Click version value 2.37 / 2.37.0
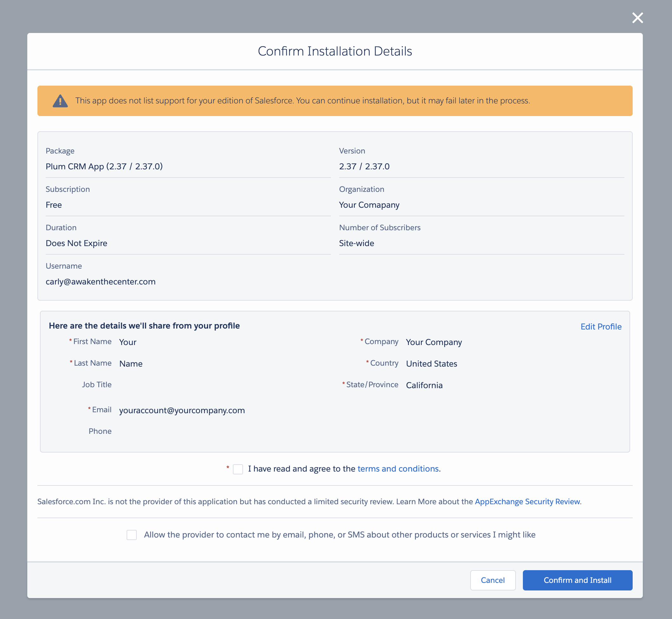 [x=364, y=166]
